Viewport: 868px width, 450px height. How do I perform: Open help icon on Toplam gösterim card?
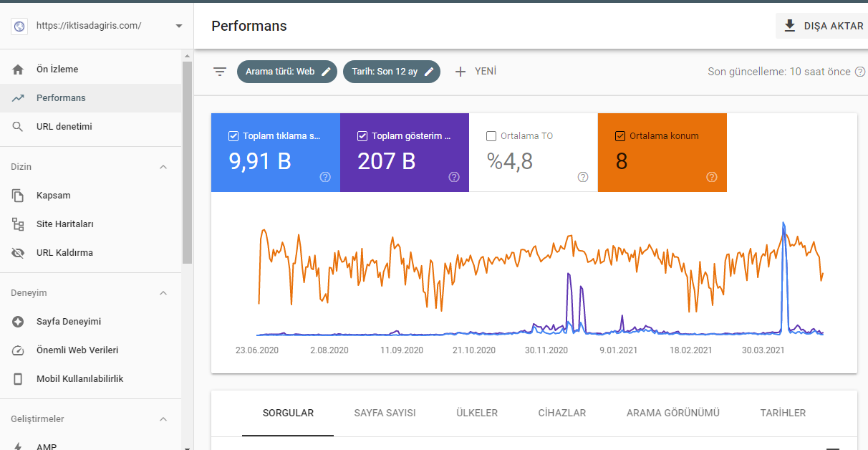pos(454,177)
